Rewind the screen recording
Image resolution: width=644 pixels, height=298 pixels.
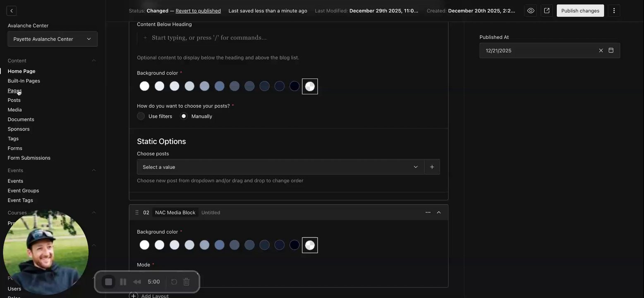point(137,282)
